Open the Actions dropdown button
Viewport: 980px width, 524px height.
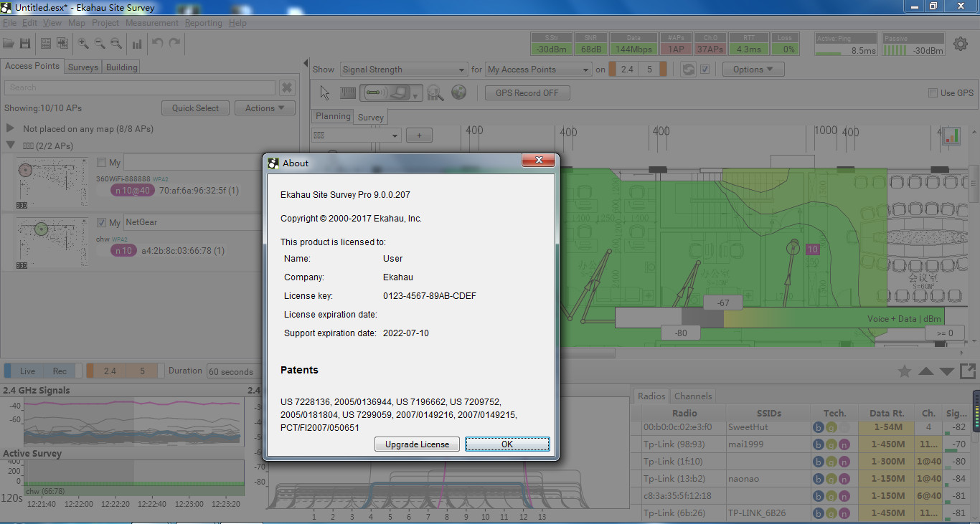pyautogui.click(x=265, y=108)
